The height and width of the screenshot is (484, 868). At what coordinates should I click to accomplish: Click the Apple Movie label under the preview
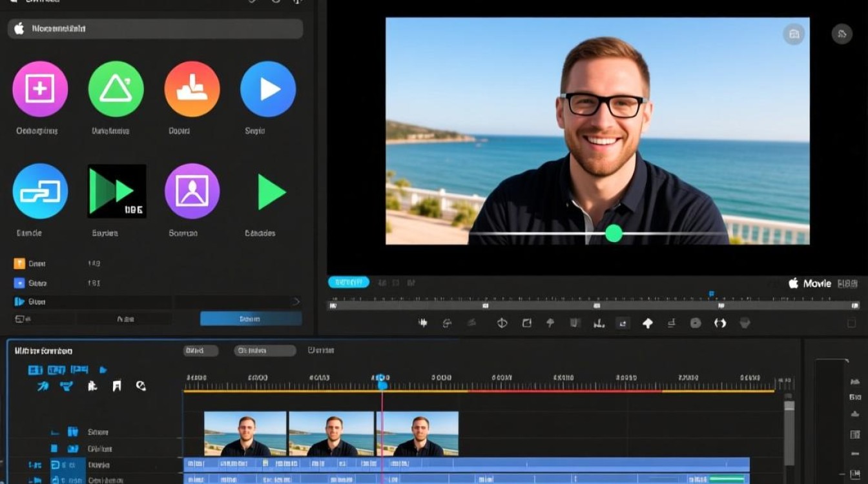810,283
